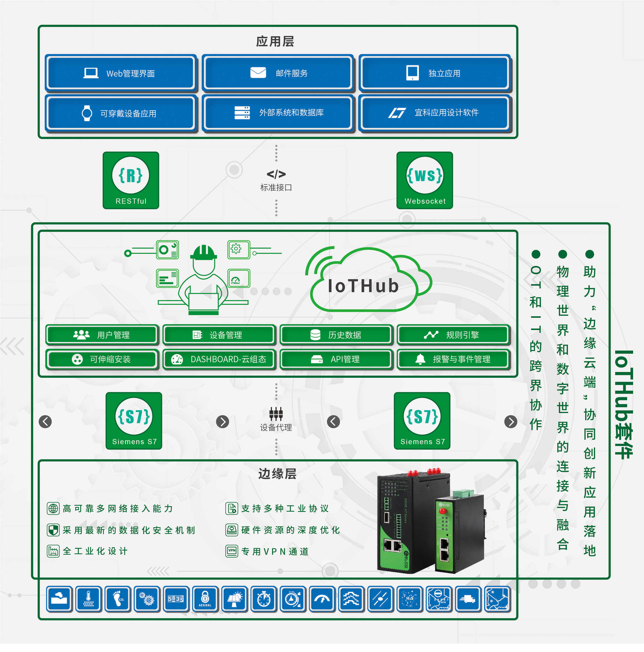Click the water level sensor icon
Screen dimensions: 644x652
[x=59, y=599]
